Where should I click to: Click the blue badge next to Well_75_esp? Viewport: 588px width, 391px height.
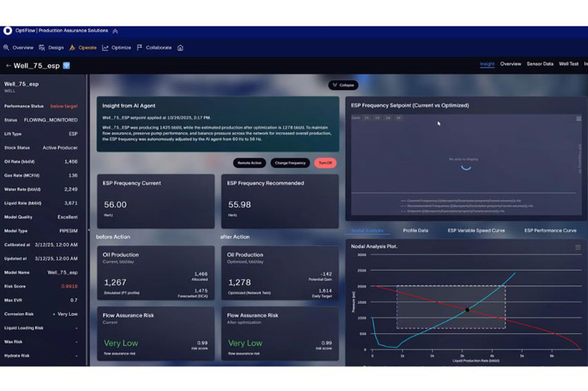[x=66, y=65]
